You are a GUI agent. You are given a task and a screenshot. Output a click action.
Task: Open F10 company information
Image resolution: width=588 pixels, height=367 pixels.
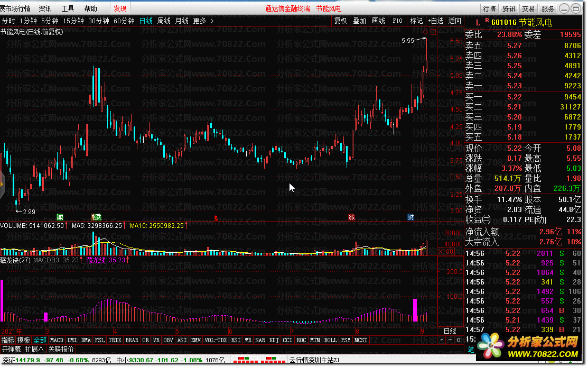[397, 21]
